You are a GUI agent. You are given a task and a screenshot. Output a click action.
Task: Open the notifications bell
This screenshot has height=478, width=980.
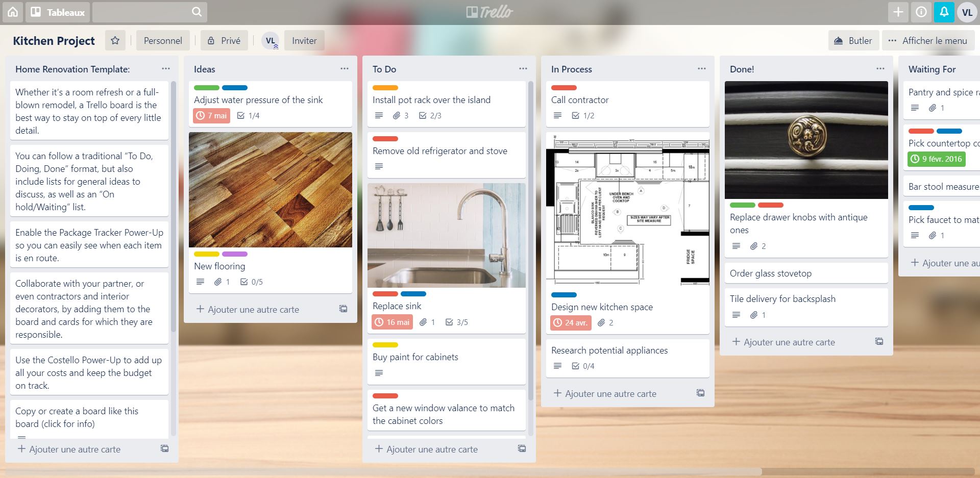[944, 12]
